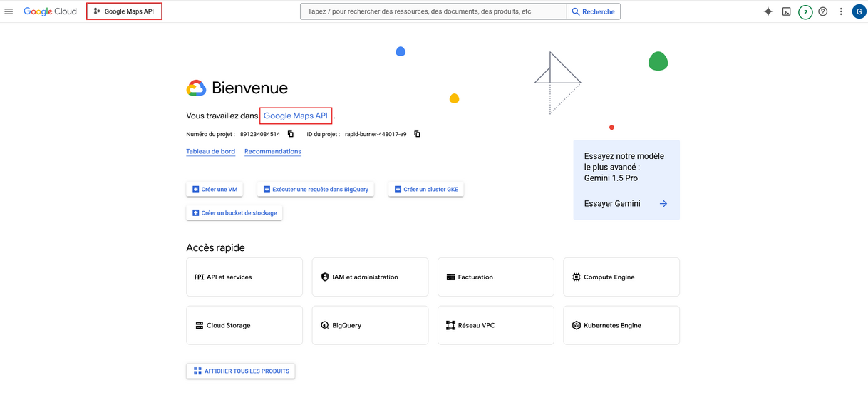This screenshot has height=395, width=868.
Task: Click the Accès rapide heading
Action: (x=215, y=247)
